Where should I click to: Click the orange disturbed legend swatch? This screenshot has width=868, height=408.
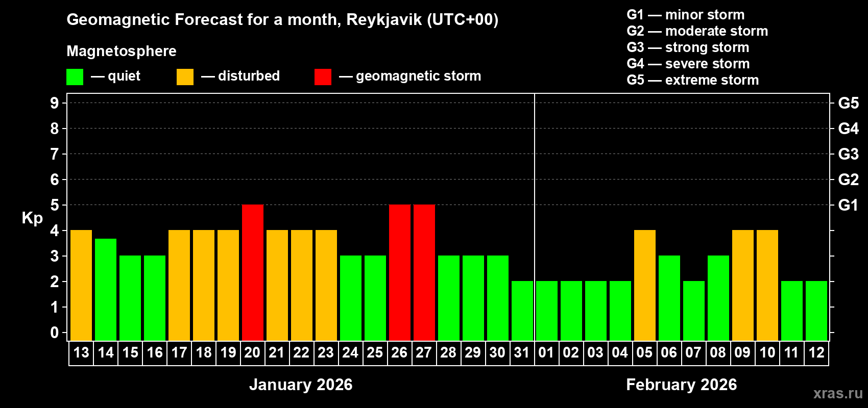click(x=185, y=77)
